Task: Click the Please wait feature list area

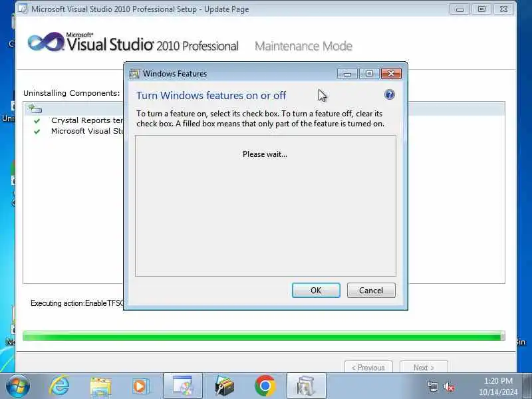Action: (x=265, y=205)
